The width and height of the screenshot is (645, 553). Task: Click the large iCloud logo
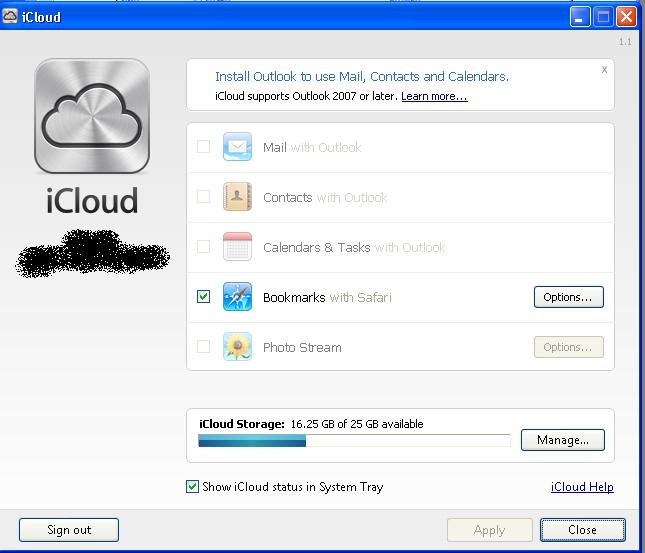pyautogui.click(x=92, y=116)
